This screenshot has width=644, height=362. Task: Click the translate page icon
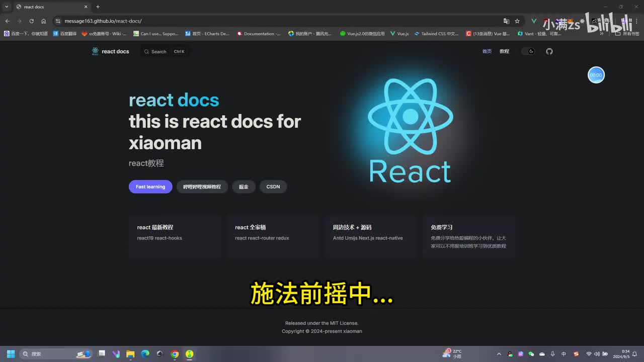506,21
